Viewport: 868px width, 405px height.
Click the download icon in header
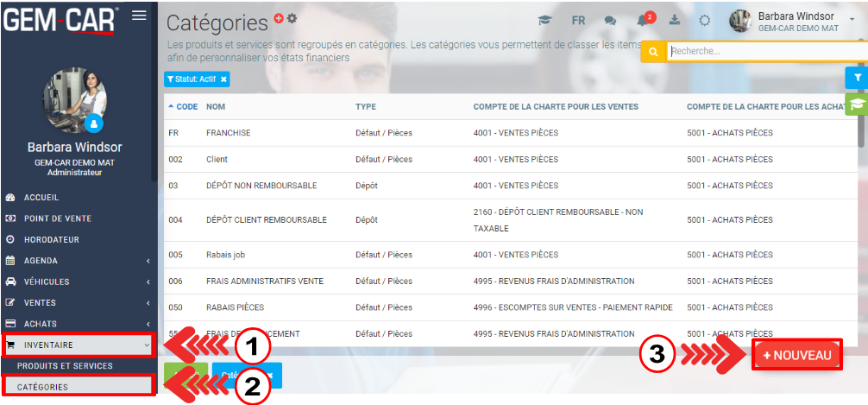[x=674, y=21]
